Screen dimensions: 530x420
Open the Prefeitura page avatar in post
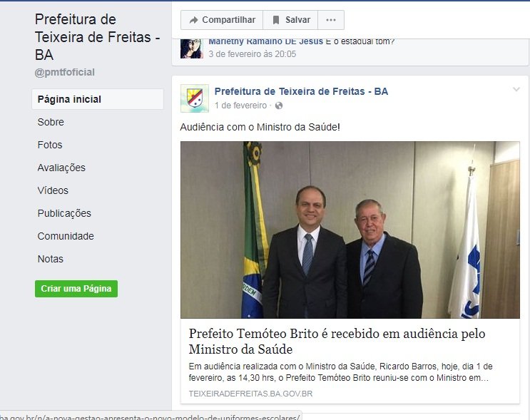(x=194, y=98)
